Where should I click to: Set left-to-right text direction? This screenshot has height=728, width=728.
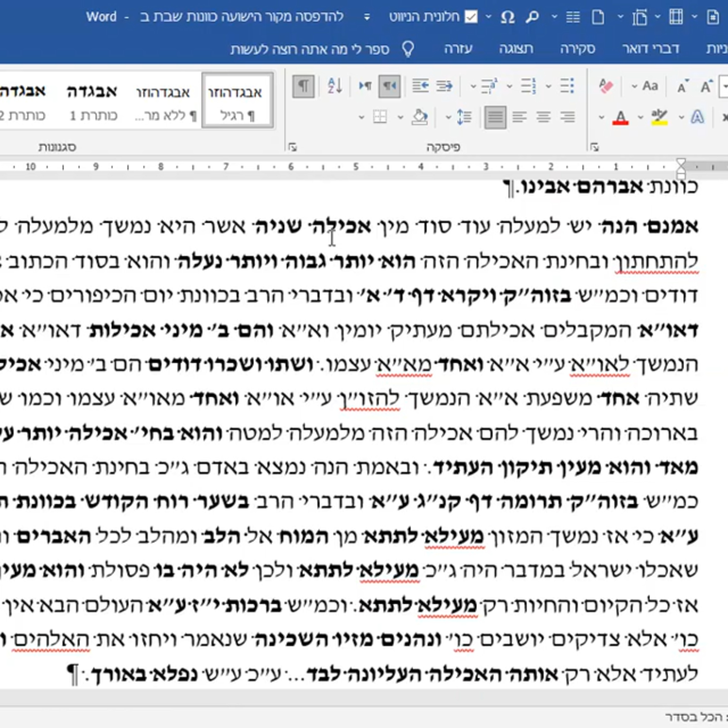click(x=365, y=86)
